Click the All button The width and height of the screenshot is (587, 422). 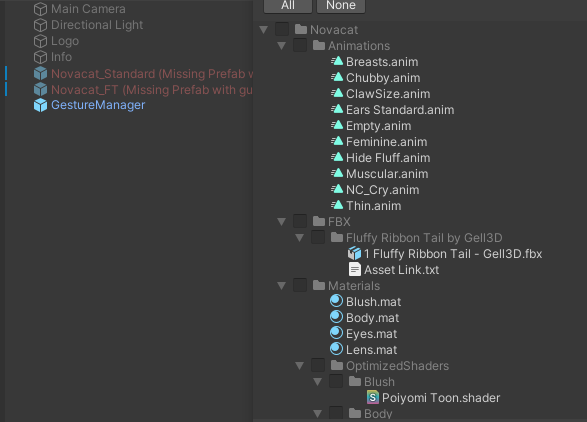point(288,6)
